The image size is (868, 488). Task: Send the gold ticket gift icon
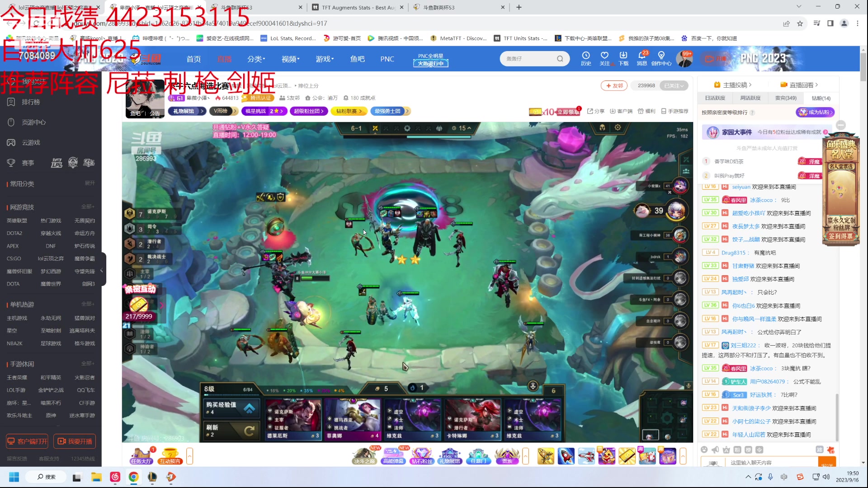click(x=627, y=456)
